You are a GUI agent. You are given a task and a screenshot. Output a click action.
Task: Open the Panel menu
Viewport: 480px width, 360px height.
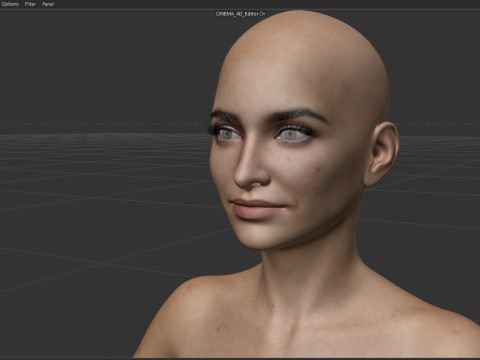point(48,4)
